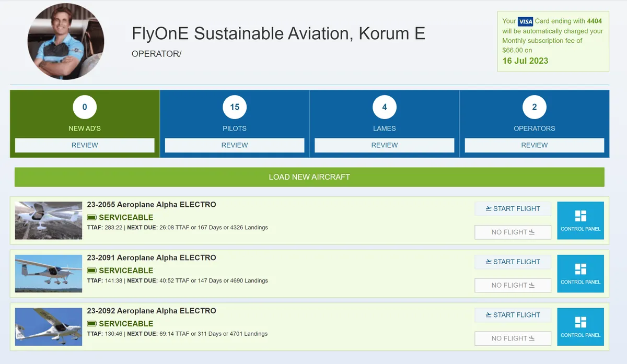The height and width of the screenshot is (364, 627).
Task: Review new AD's
Action: tap(85, 145)
